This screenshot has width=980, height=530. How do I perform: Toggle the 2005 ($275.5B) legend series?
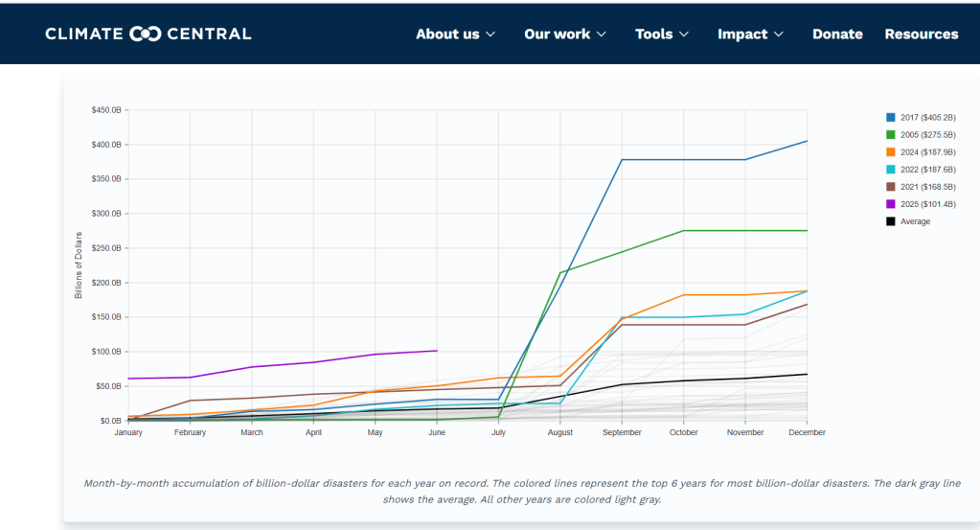tap(928, 134)
